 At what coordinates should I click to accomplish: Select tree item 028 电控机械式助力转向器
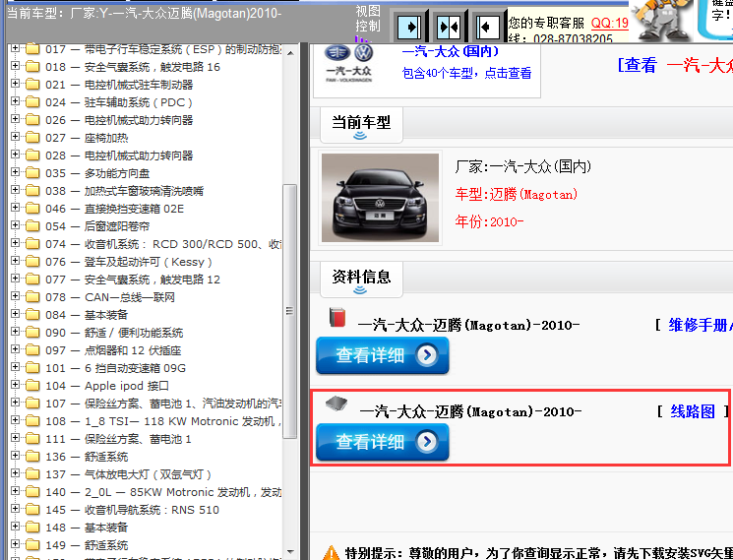click(119, 156)
